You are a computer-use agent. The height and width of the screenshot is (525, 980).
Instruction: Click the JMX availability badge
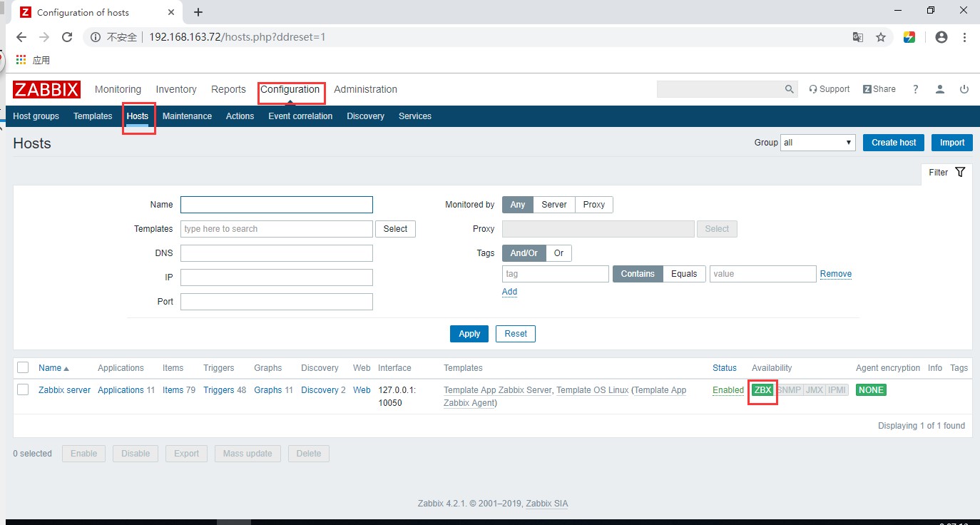click(814, 390)
